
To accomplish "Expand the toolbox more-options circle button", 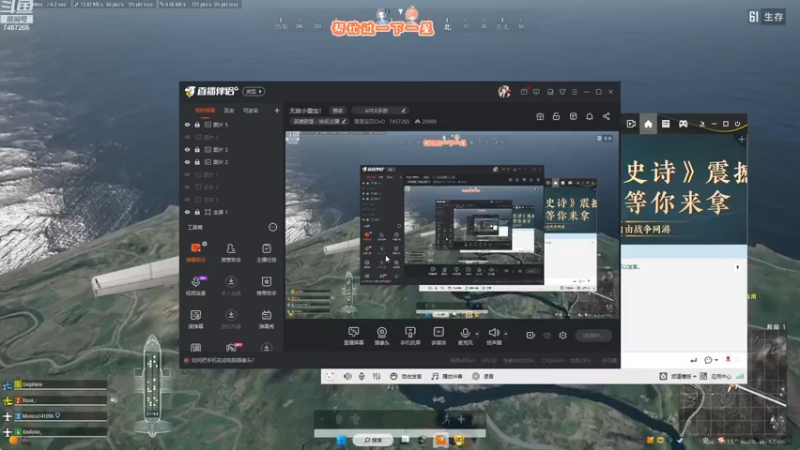I will [x=272, y=227].
